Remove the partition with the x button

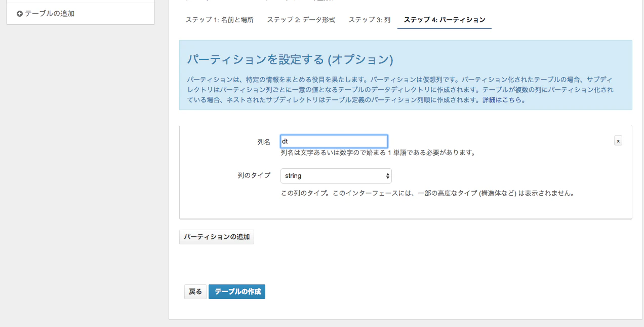click(618, 141)
